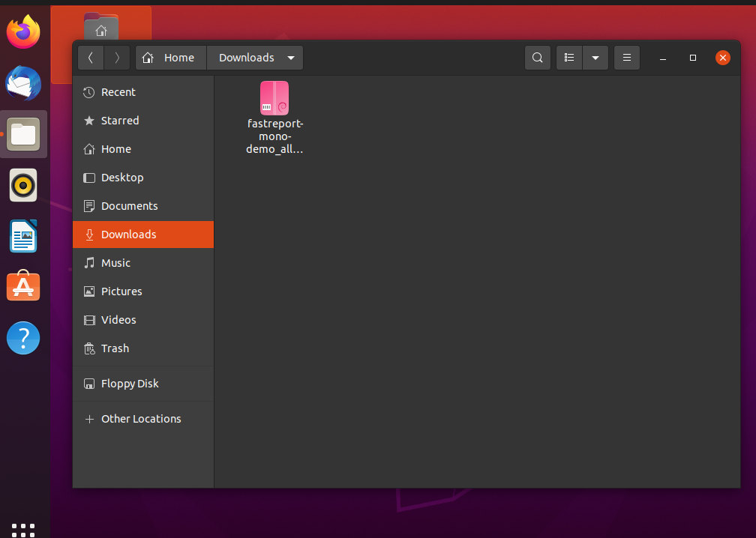Click Home in the path bar
756x538 pixels.
(x=171, y=58)
